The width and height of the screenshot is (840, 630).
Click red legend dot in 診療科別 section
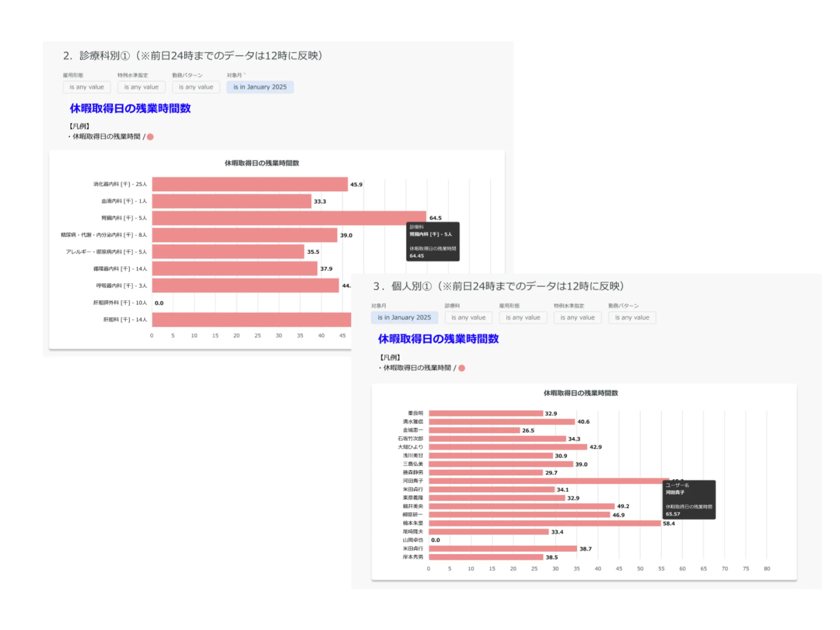point(150,136)
